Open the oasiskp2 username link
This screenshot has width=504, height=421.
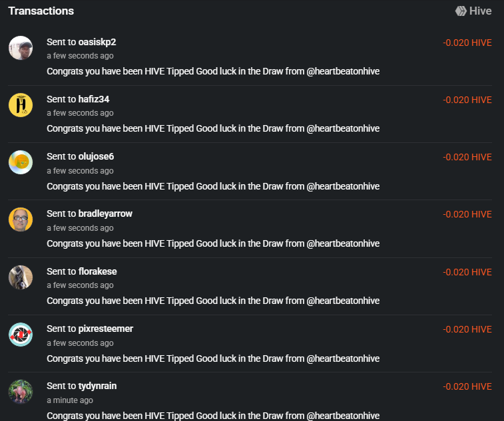97,42
